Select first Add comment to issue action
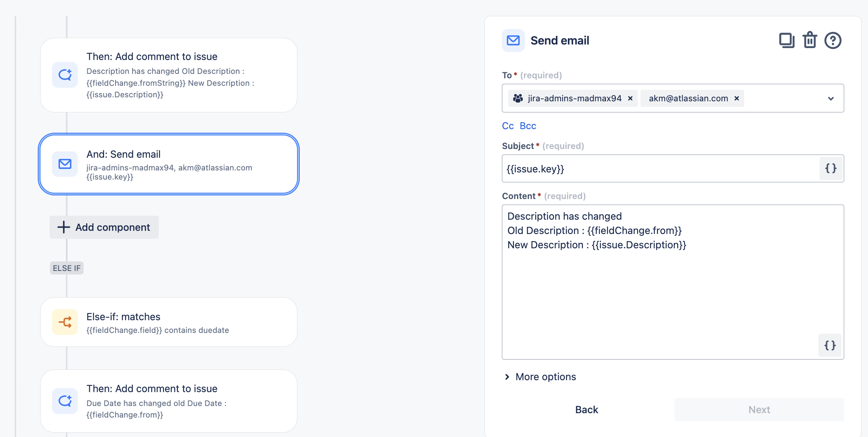Image resolution: width=868 pixels, height=437 pixels. click(169, 75)
